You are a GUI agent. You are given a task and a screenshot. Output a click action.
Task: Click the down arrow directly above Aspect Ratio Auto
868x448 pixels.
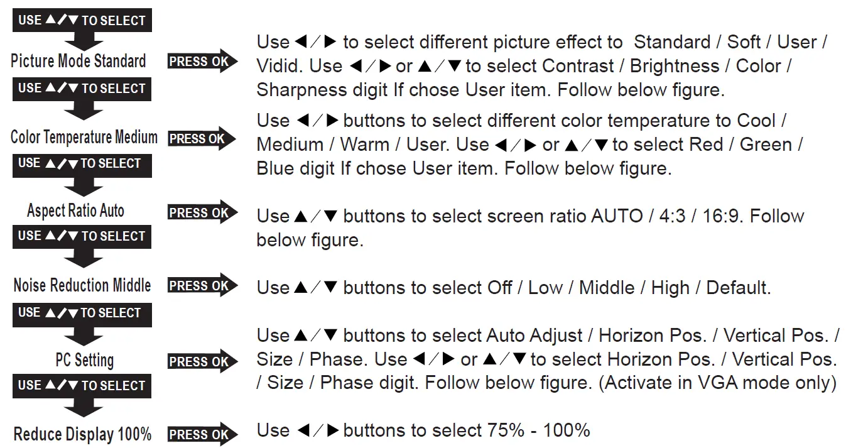point(82,187)
